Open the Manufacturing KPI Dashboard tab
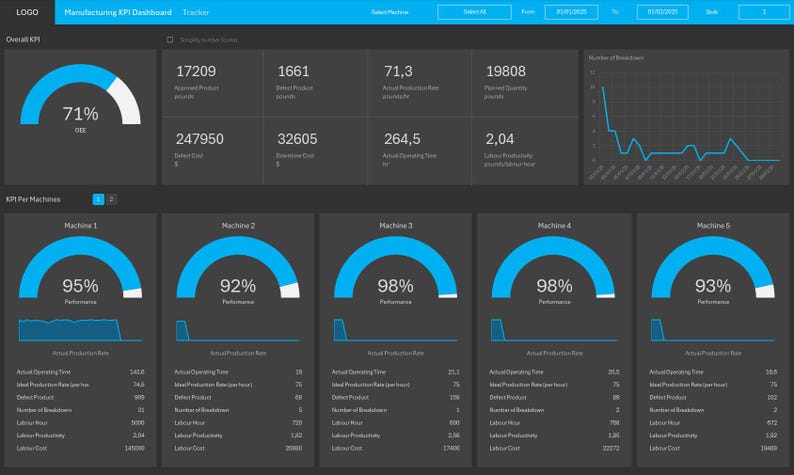 (118, 12)
